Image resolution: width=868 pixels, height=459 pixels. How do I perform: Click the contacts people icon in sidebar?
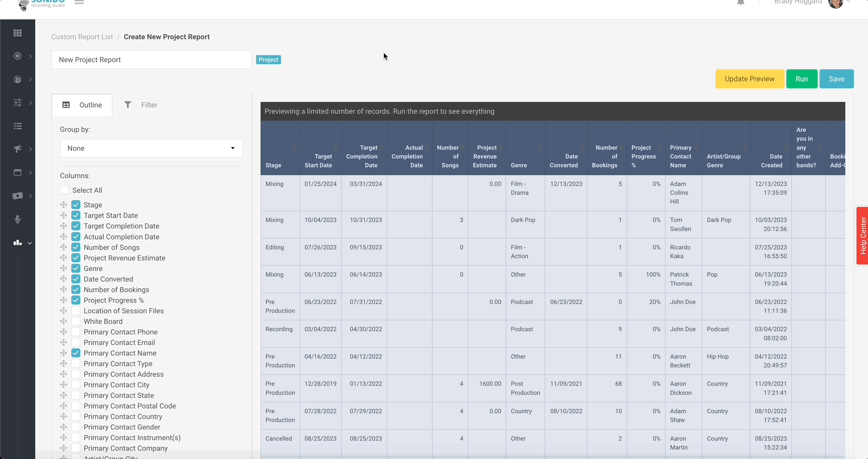18,80
